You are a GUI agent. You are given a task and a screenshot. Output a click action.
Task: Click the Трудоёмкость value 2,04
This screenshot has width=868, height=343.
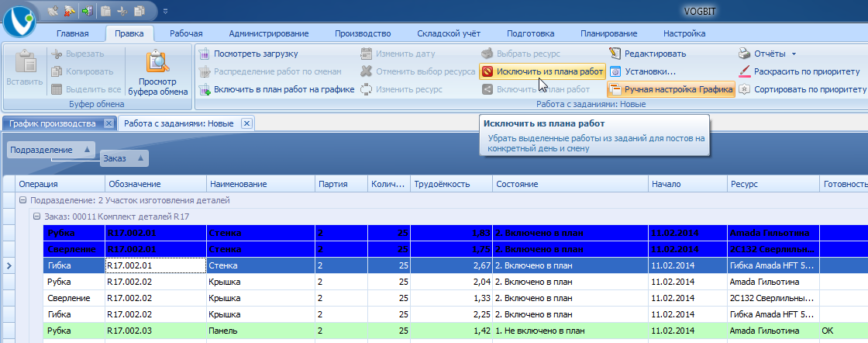tap(451, 282)
